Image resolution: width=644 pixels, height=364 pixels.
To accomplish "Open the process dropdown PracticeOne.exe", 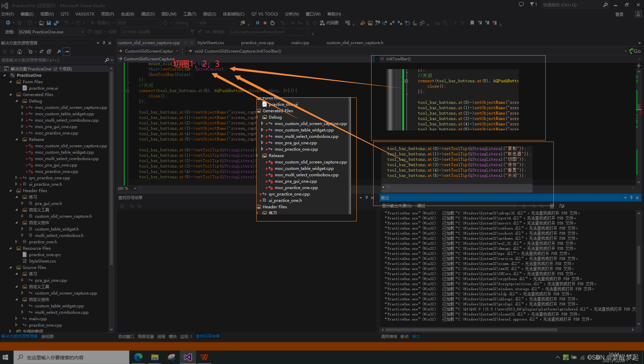I will 51,32.
